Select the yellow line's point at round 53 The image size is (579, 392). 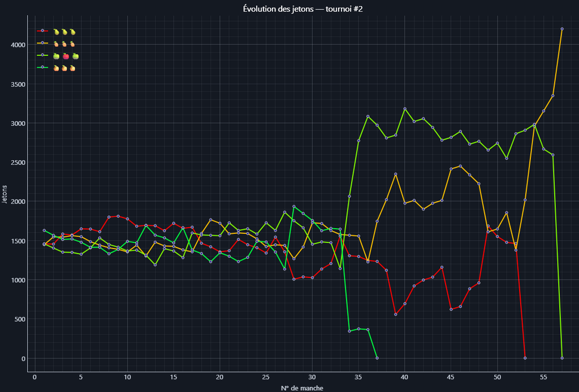pos(525,200)
